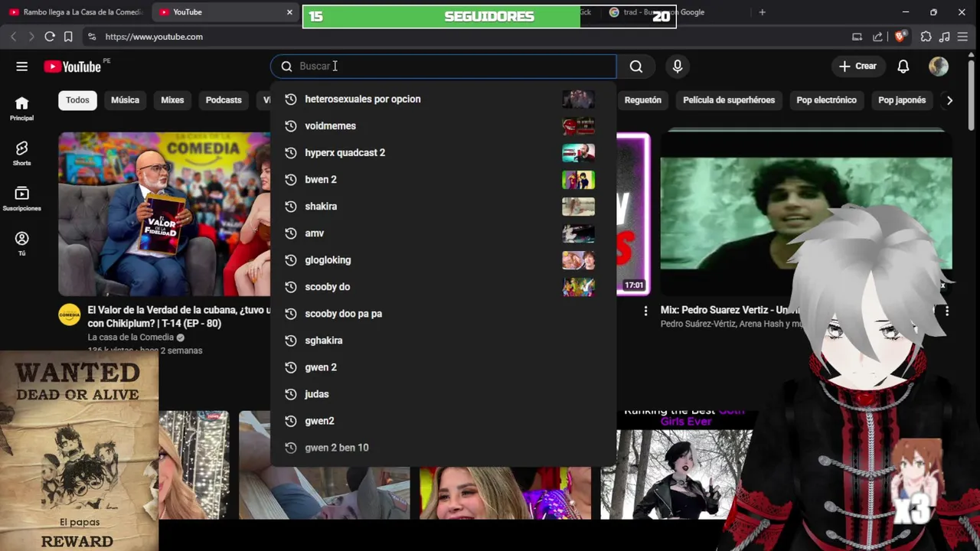Click the browser address bar URL
This screenshot has width=980, height=551.
click(154, 37)
